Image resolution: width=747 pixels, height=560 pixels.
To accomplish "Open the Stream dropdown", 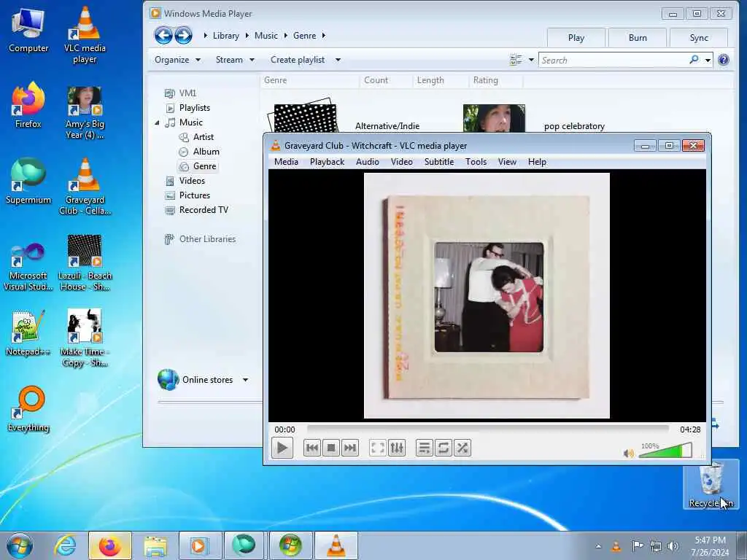I will pos(235,60).
